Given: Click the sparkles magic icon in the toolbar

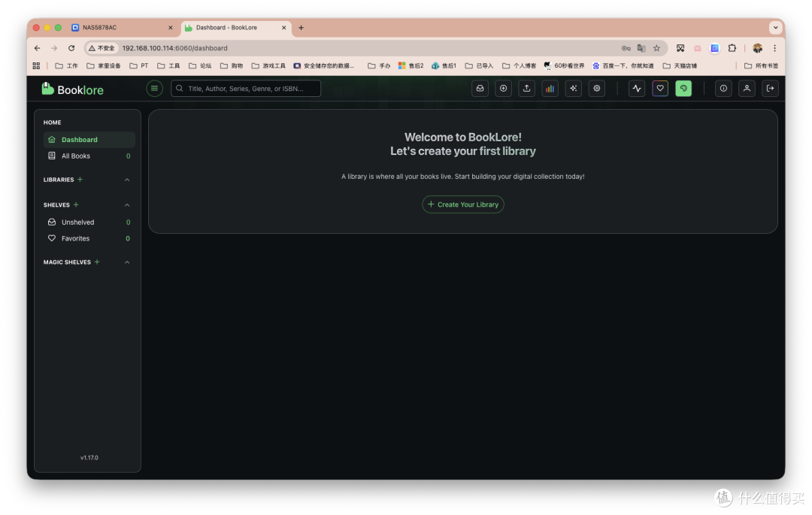Looking at the screenshot, I should coord(573,89).
